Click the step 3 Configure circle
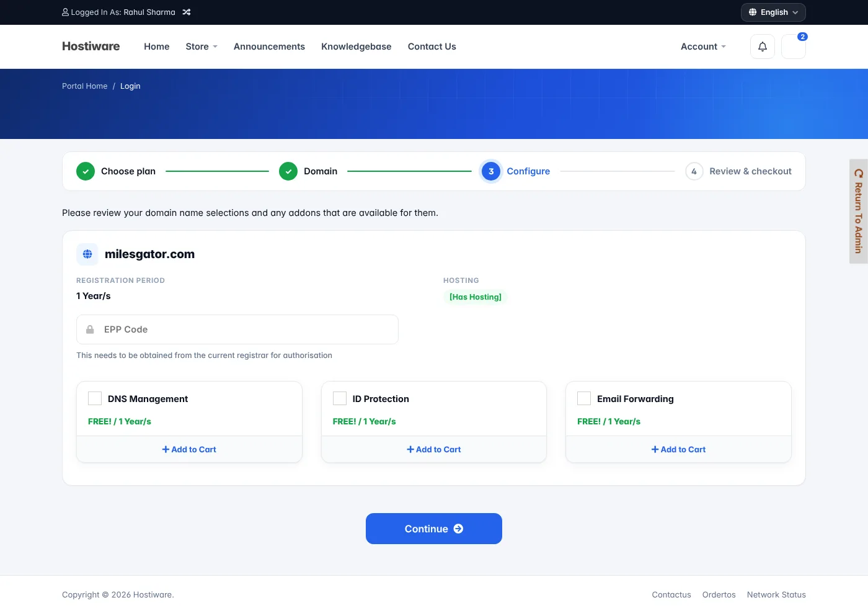Screen dimensions: 868x613 point(491,171)
